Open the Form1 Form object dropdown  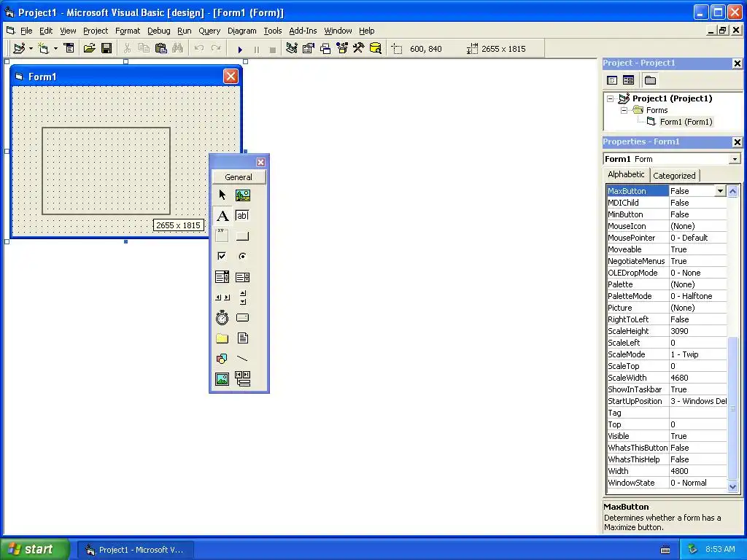pyautogui.click(x=735, y=159)
